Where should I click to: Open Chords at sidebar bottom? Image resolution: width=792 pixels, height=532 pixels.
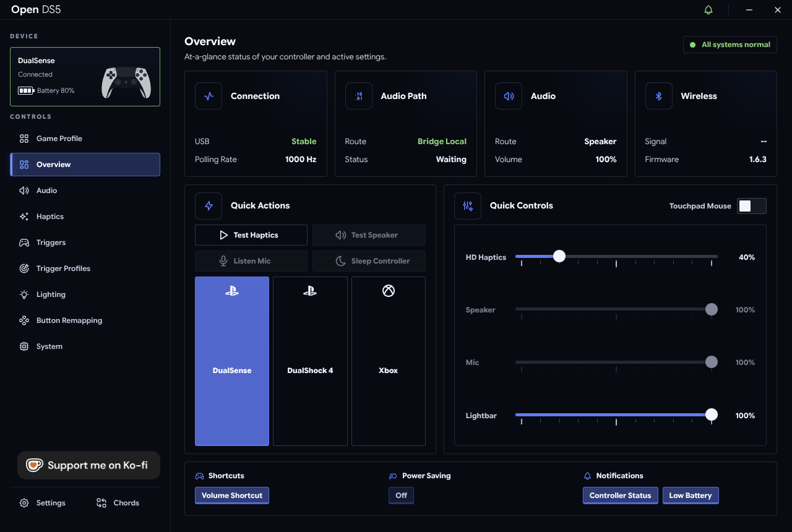(x=118, y=503)
